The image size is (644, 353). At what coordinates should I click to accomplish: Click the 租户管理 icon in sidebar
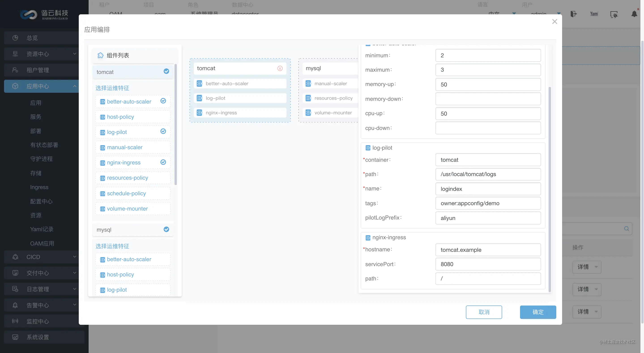pos(15,70)
